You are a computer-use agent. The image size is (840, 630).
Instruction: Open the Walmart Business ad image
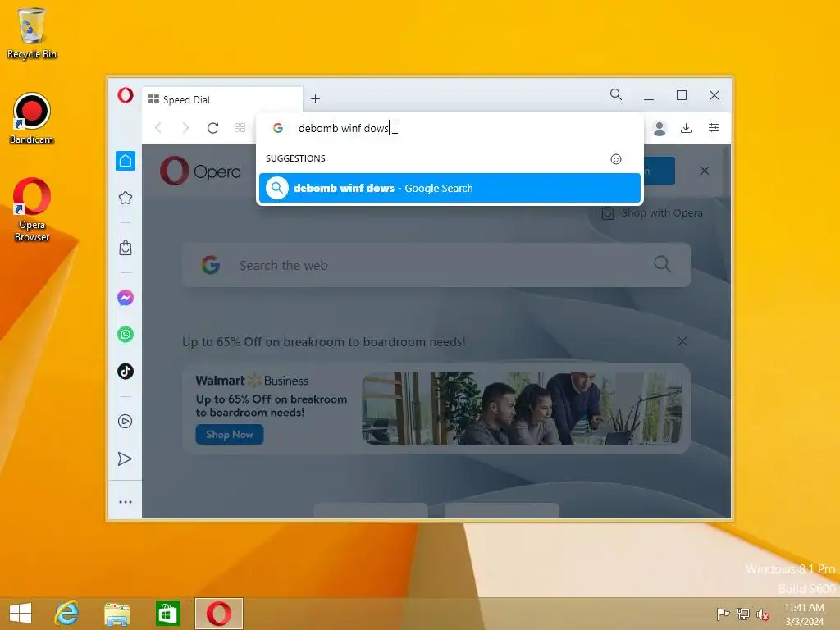point(523,409)
